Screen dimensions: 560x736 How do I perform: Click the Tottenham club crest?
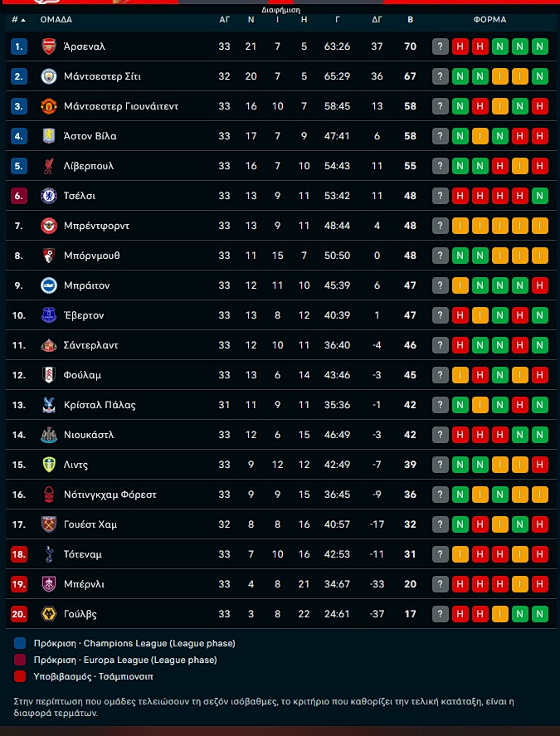[48, 554]
